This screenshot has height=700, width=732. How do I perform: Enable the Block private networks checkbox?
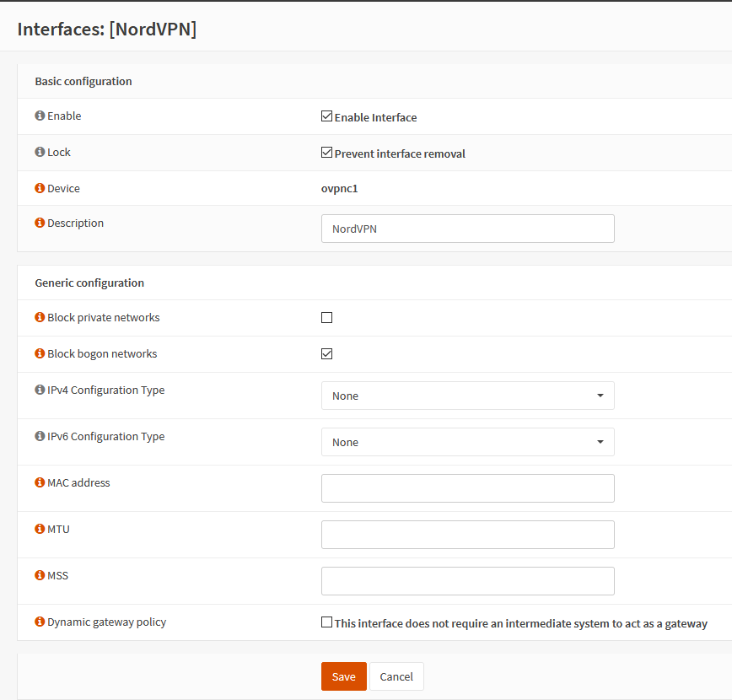[327, 318]
